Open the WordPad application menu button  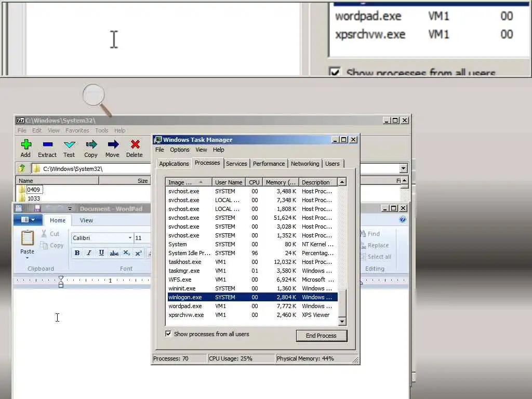[28, 220]
